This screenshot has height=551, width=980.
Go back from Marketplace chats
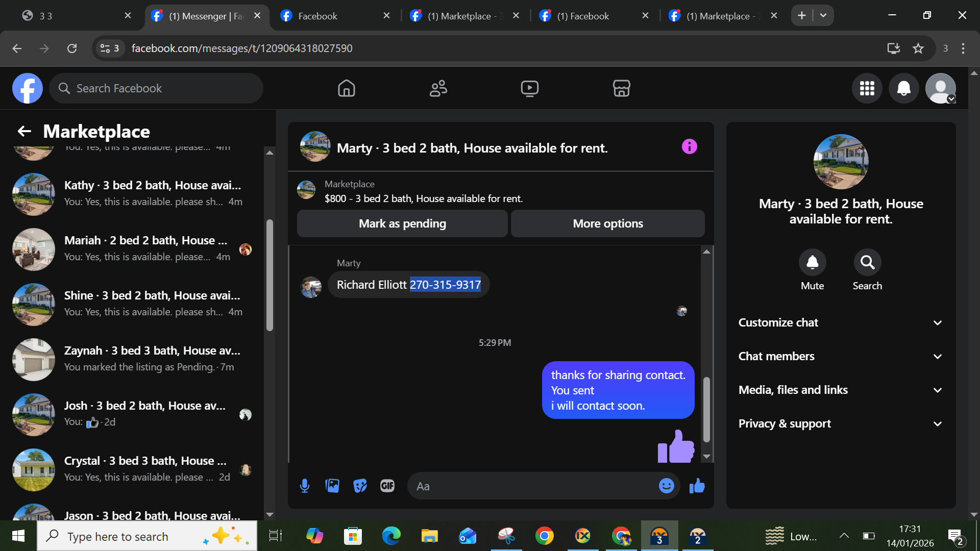coord(24,131)
